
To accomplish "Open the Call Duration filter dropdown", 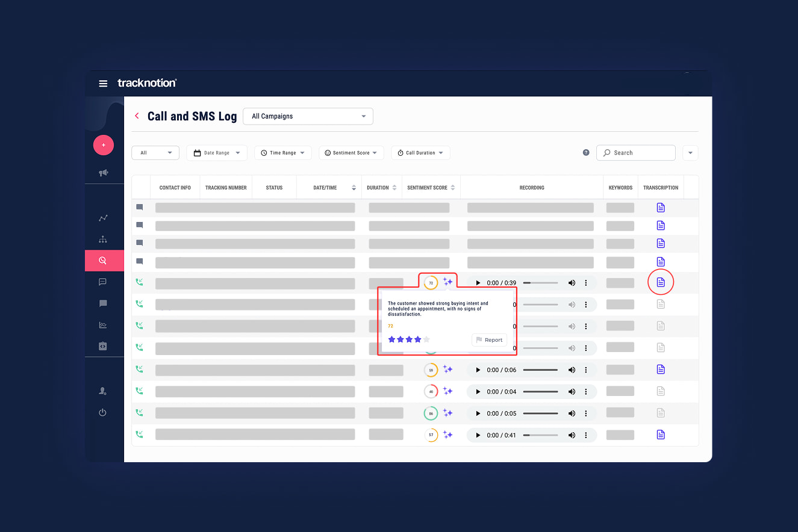I will click(x=420, y=153).
